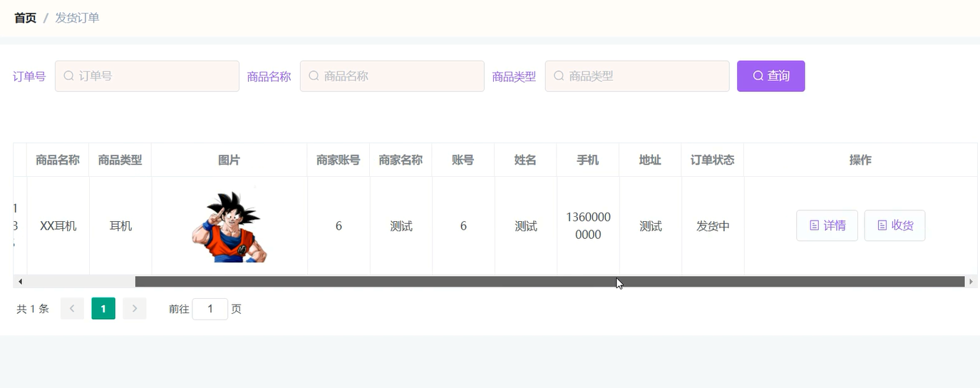Viewport: 980px width, 388px height.
Task: Click the document icon in 详情 button
Action: click(814, 225)
